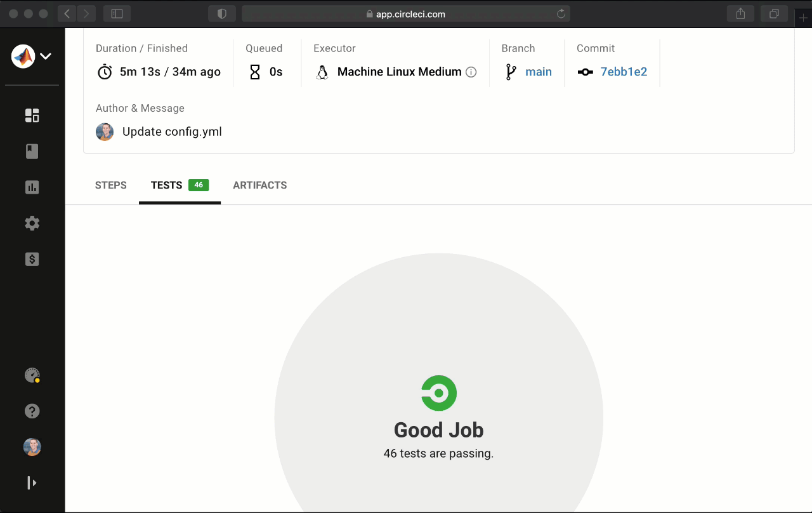Open the Plan billing dollar icon
812x513 pixels.
point(32,259)
